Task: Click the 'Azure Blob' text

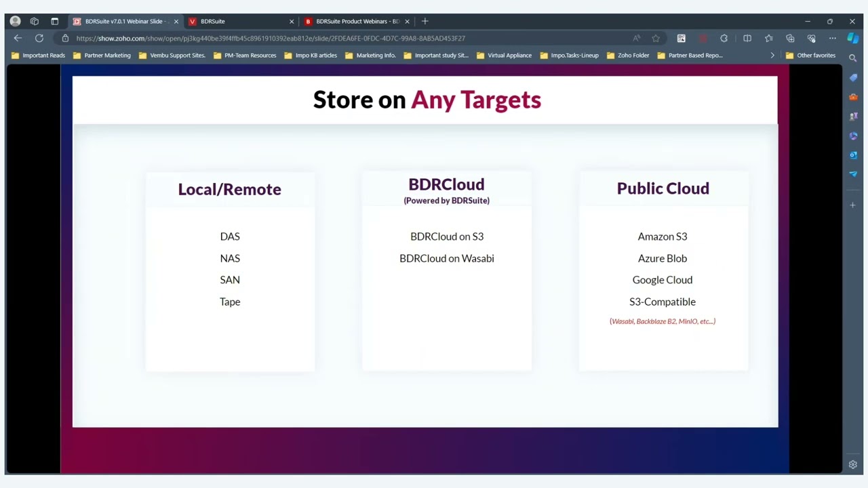Action: pos(663,258)
